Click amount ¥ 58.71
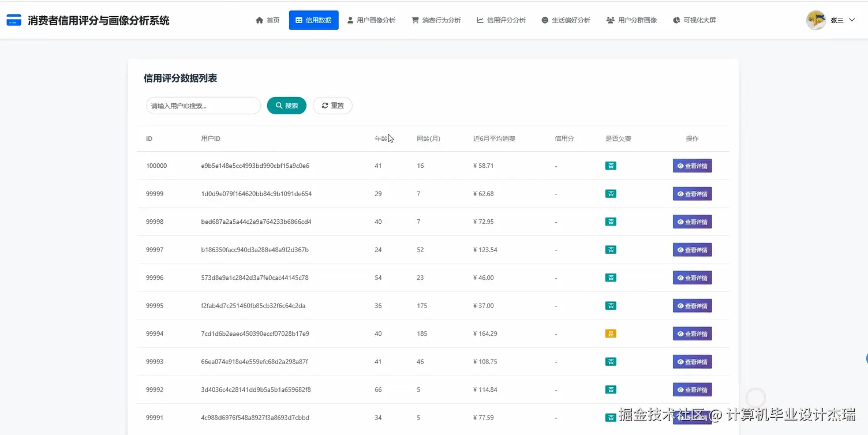The image size is (868, 435). pos(484,166)
